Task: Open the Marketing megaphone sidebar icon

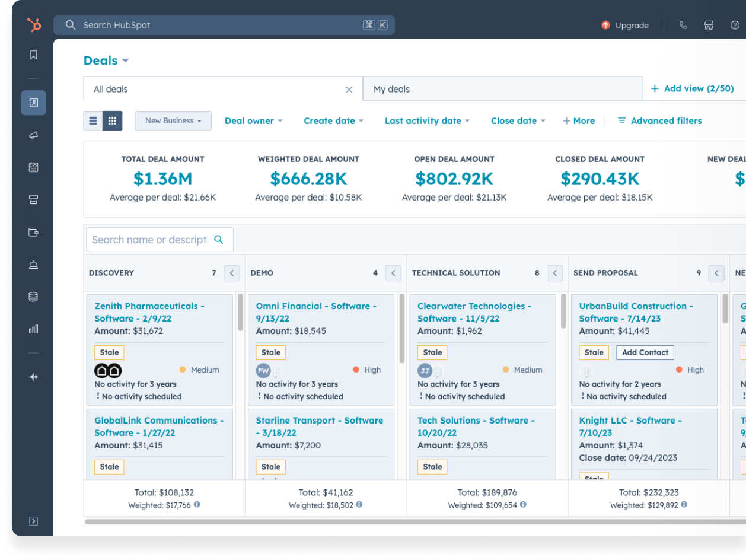Action: click(34, 135)
